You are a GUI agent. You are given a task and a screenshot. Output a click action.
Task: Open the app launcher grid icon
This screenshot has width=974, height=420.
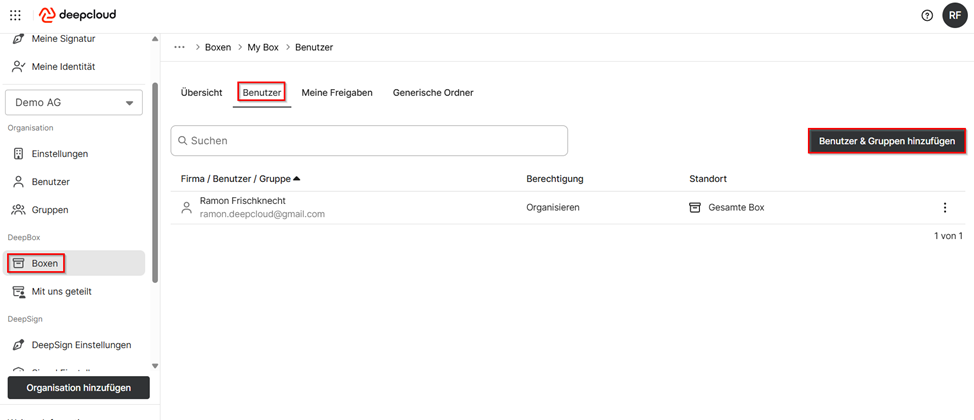tap(15, 15)
